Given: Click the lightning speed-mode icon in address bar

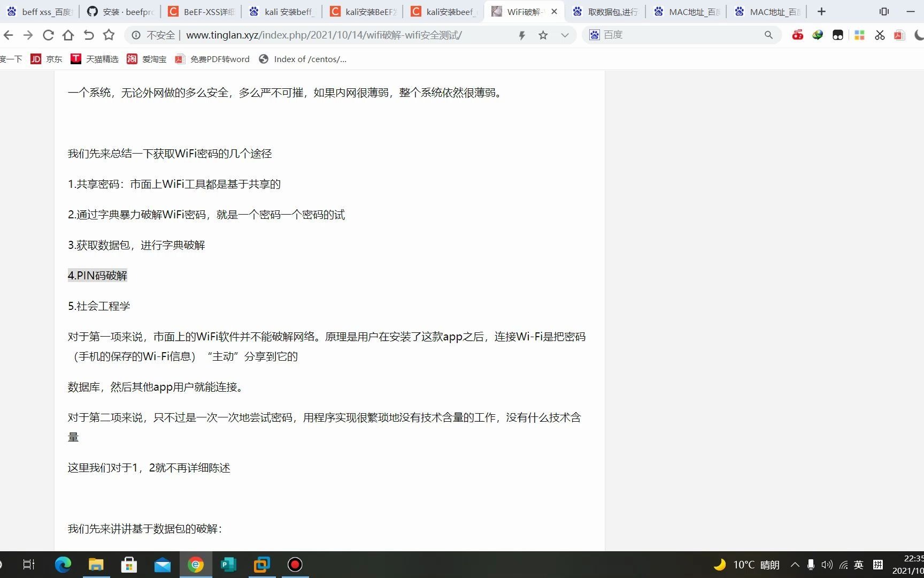Looking at the screenshot, I should click(522, 35).
